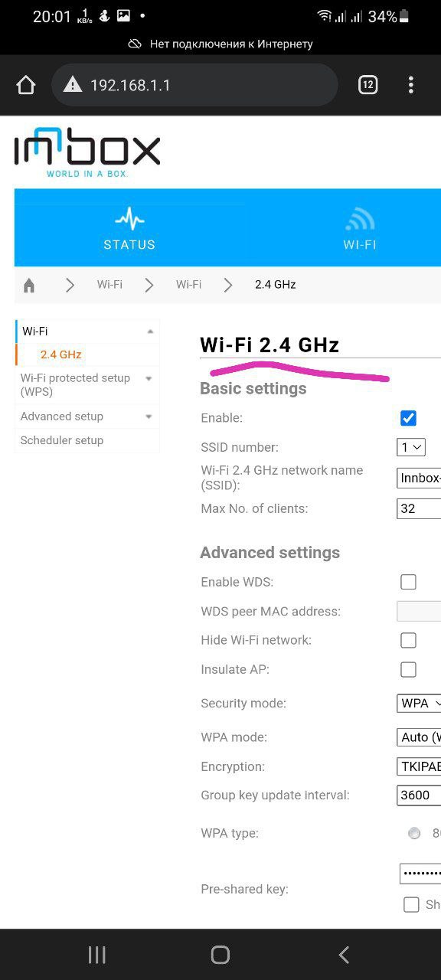Open the Security mode WPA dropdown
This screenshot has height=980, width=441.
tap(419, 703)
